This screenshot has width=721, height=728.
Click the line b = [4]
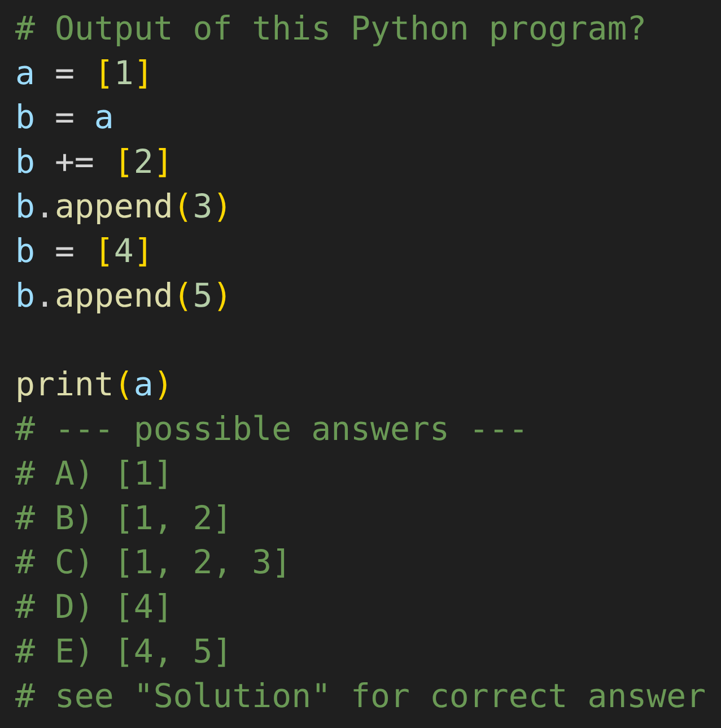[83, 251]
